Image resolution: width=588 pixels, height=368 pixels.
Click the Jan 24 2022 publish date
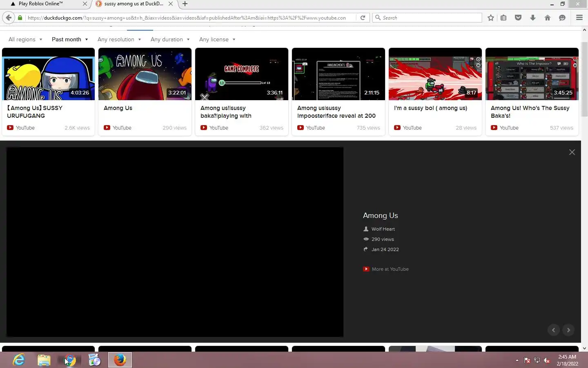pyautogui.click(x=385, y=249)
